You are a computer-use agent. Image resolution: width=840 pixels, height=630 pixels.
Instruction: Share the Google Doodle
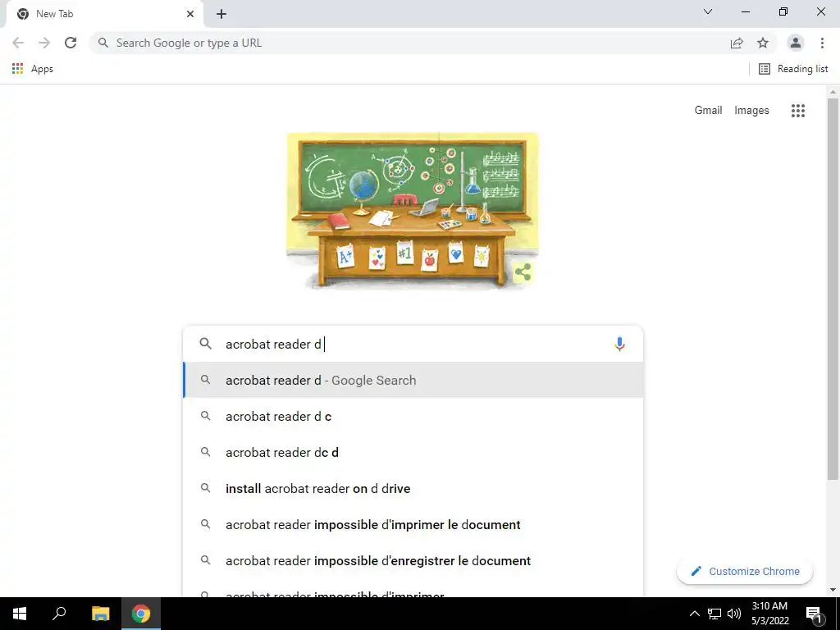[523, 272]
